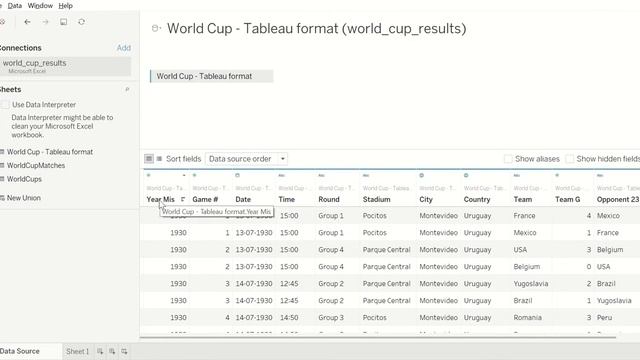Click the data source title text
640x360 pixels.
pos(316,28)
